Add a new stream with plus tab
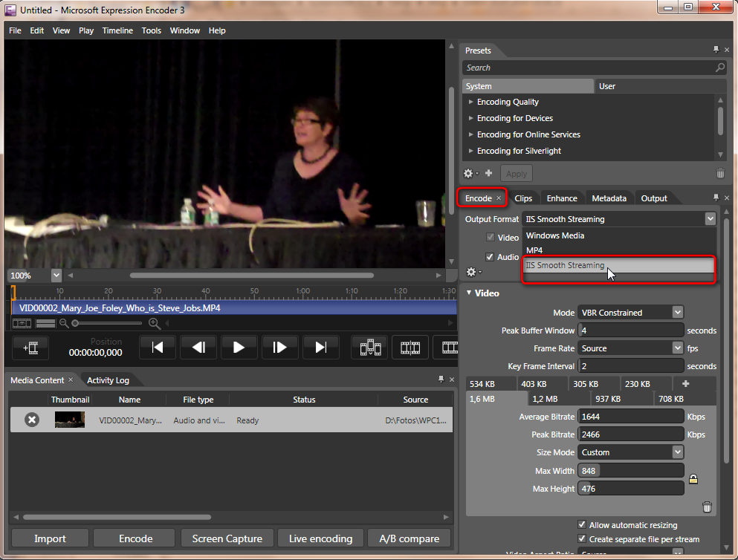The image size is (738, 560). [685, 384]
